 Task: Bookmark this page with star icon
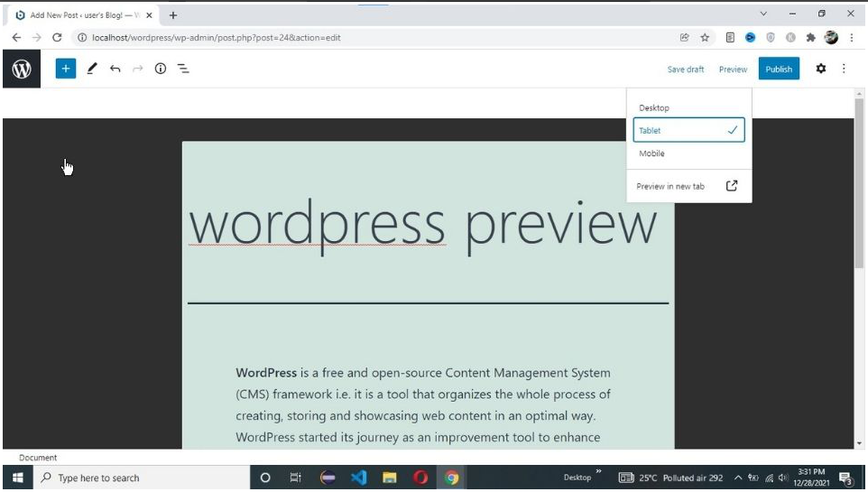(x=705, y=38)
